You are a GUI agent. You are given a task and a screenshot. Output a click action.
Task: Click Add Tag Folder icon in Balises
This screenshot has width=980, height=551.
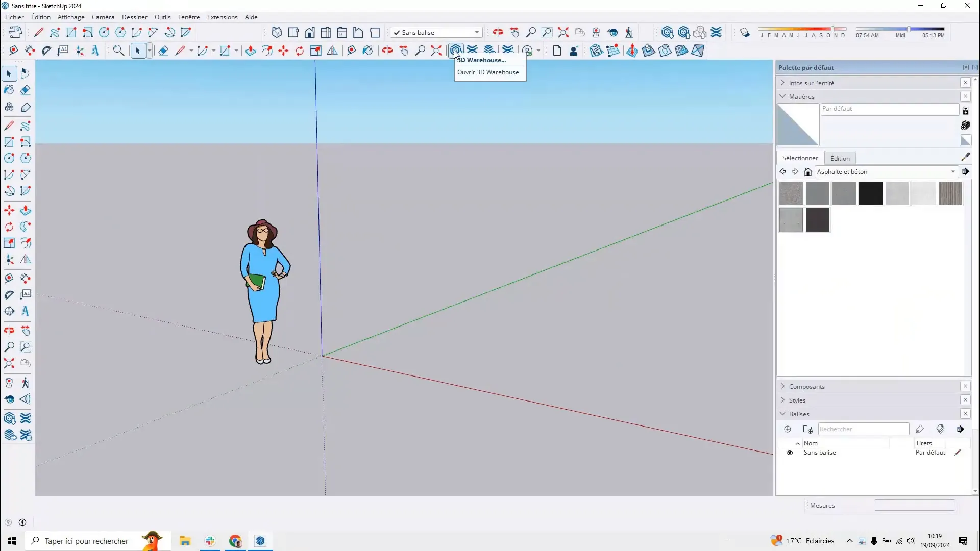[807, 429]
